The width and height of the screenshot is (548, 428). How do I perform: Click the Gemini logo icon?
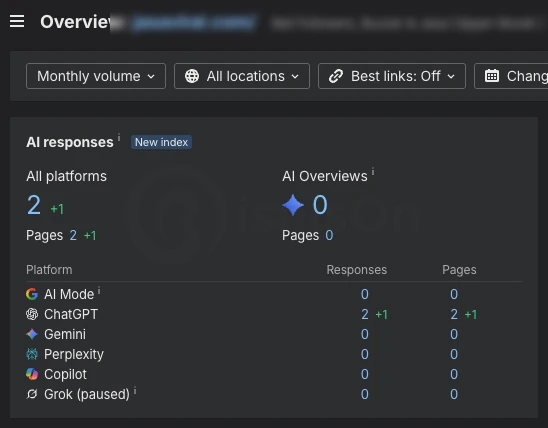[x=32, y=334]
